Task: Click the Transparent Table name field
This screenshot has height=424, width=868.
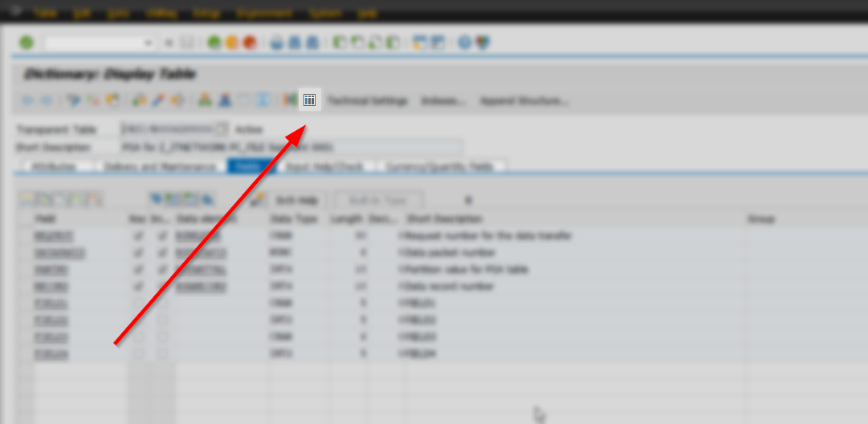Action: [x=167, y=129]
